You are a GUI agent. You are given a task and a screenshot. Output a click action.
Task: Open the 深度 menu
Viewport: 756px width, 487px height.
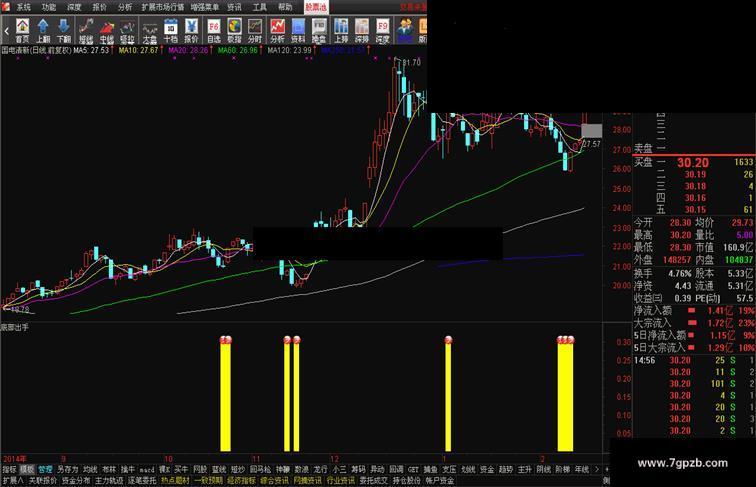(x=74, y=7)
